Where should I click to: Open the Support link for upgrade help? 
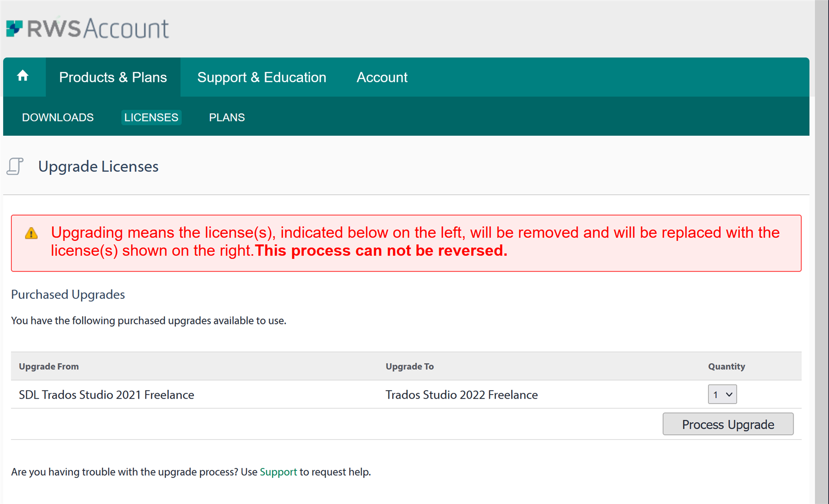coord(278,472)
